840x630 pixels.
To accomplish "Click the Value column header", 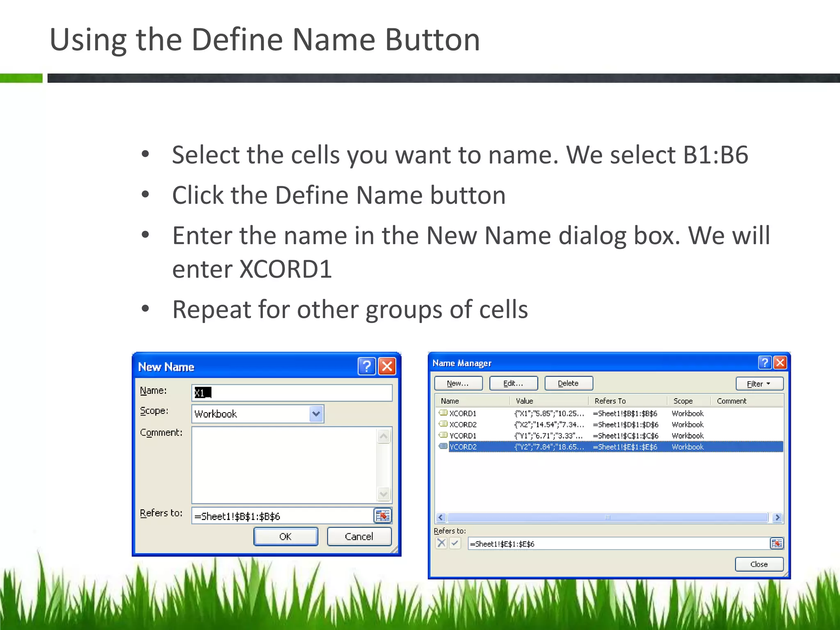I will (x=524, y=401).
